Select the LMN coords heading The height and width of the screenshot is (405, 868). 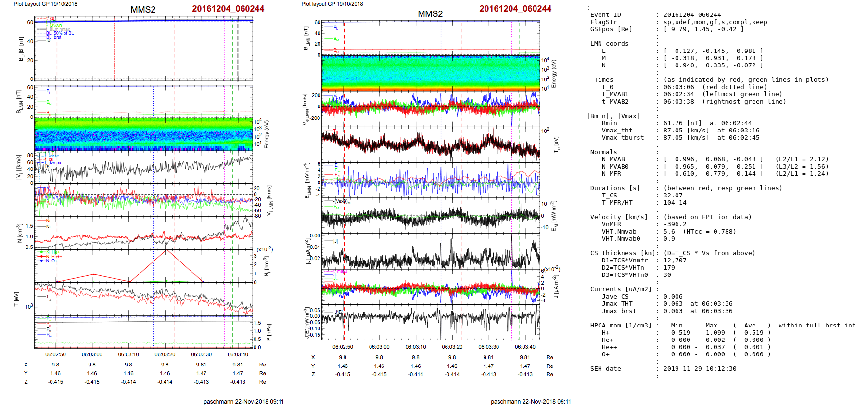coord(609,44)
